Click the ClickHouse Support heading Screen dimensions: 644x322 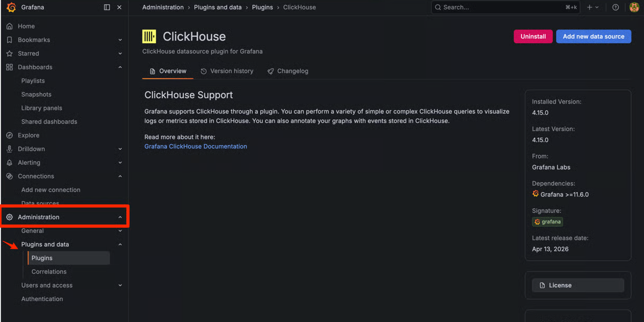click(189, 95)
